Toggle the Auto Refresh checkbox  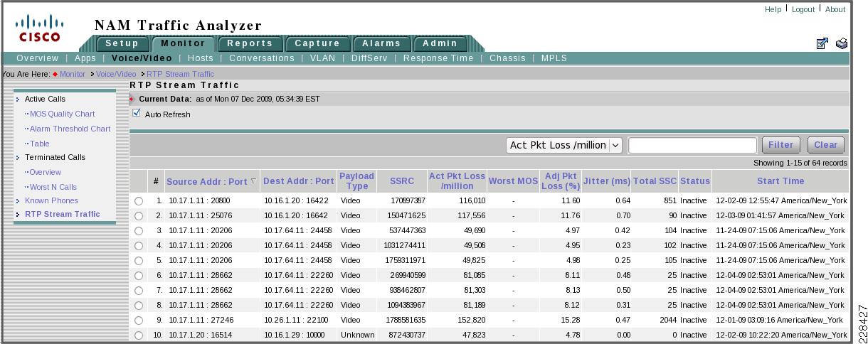tap(137, 113)
